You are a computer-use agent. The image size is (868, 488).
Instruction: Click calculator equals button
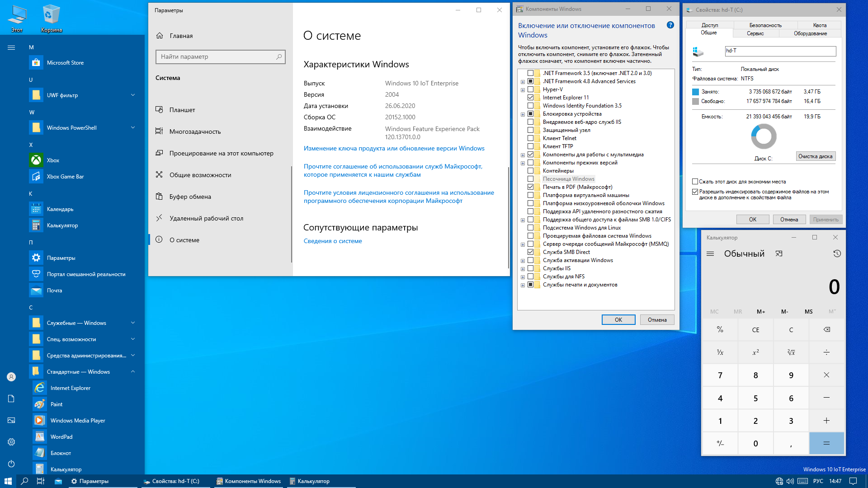click(x=826, y=443)
